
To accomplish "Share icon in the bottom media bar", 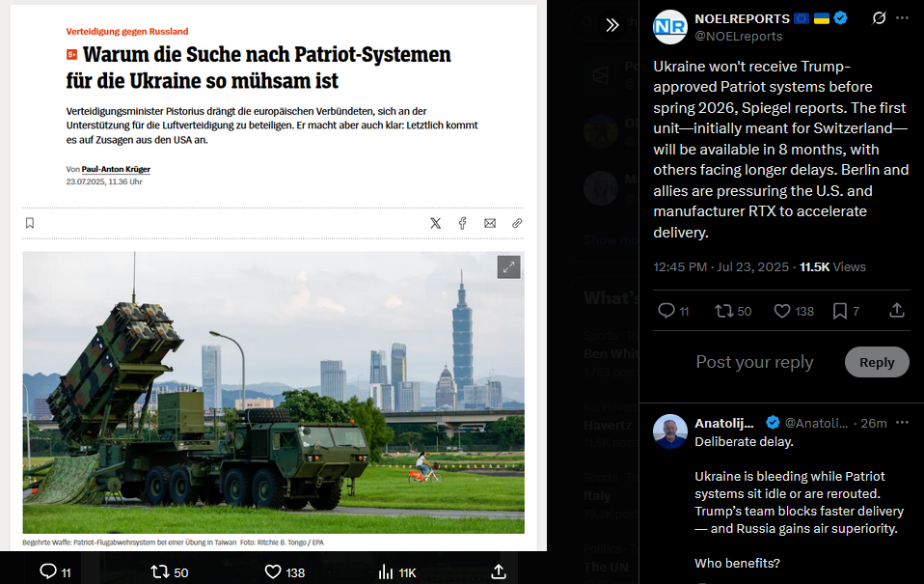I will [x=499, y=571].
